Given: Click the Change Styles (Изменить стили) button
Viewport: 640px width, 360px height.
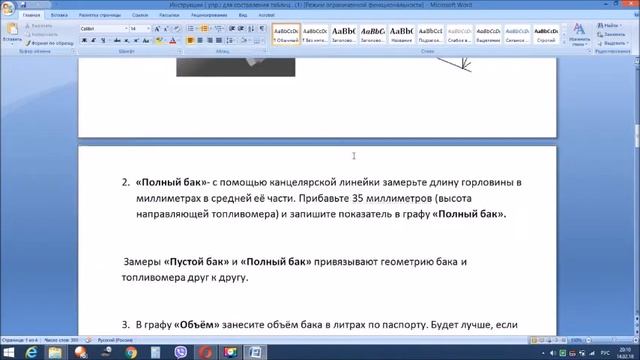Looking at the screenshot, I should coord(579,34).
